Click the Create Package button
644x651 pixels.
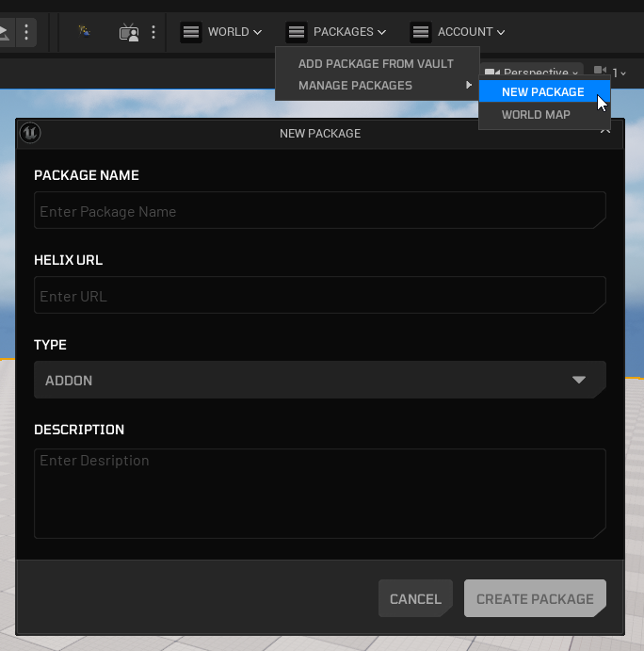coord(535,598)
